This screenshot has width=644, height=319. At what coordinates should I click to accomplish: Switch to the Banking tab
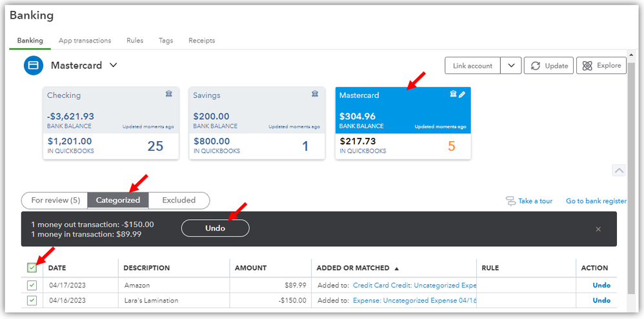[x=30, y=41]
